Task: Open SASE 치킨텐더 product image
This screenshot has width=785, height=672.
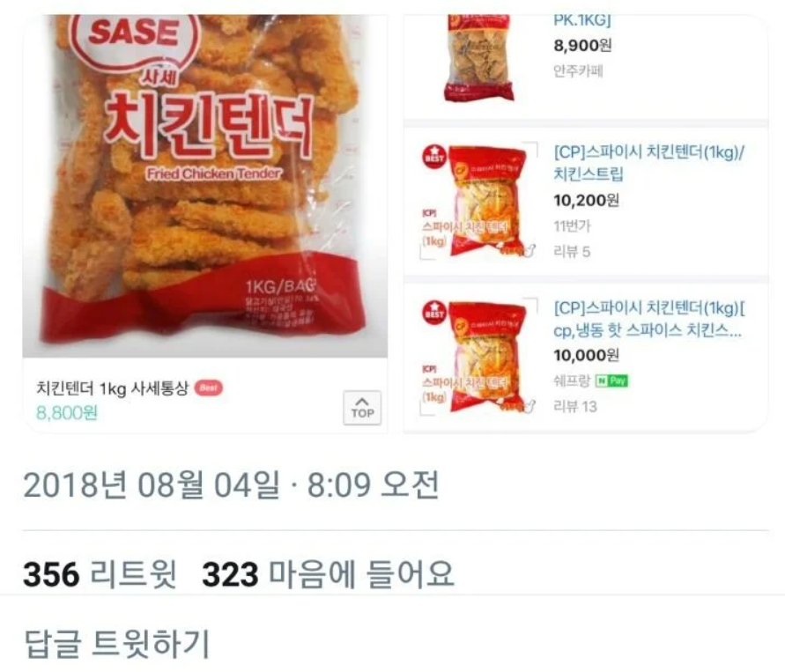Action: coord(204,185)
